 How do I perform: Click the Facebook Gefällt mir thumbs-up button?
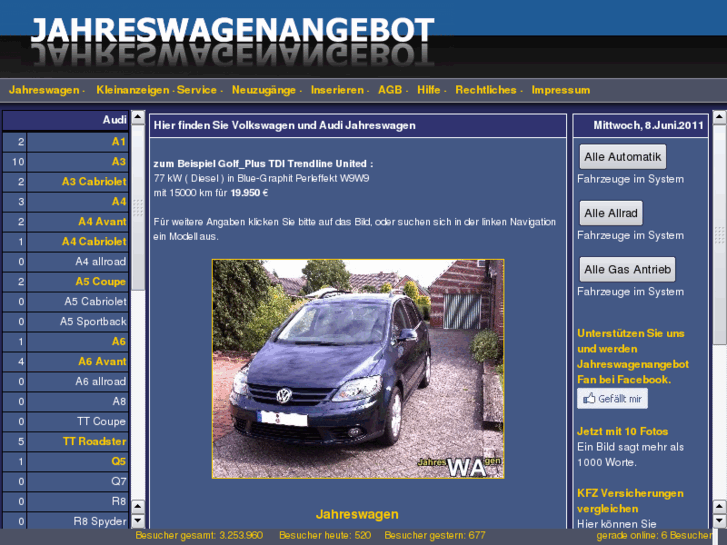[x=612, y=398]
